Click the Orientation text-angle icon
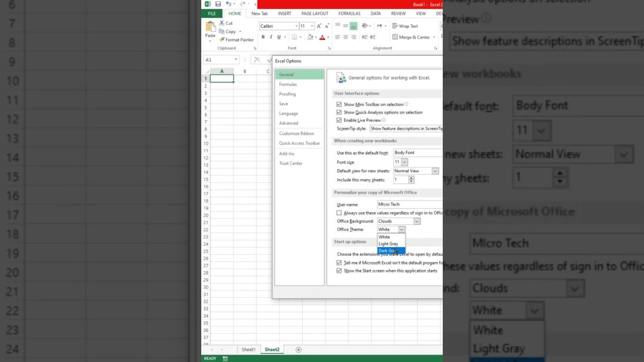 click(366, 26)
